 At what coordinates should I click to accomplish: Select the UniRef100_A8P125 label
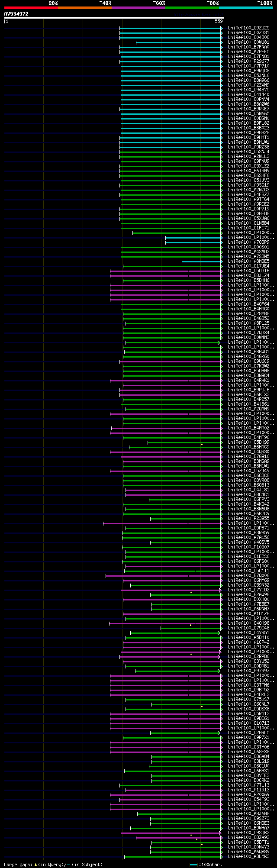[x=248, y=323]
